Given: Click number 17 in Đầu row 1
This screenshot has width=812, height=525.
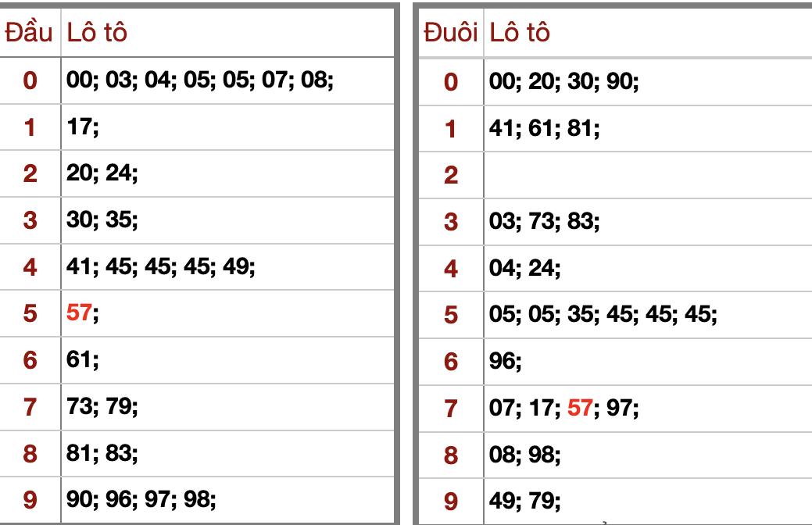Looking at the screenshot, I should coord(79,127).
